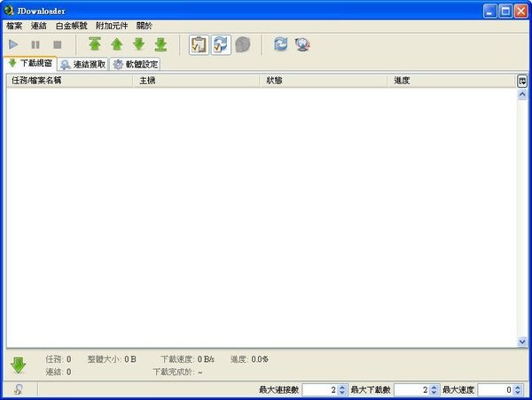
Task: Start downloads with the play button
Action: 13,44
